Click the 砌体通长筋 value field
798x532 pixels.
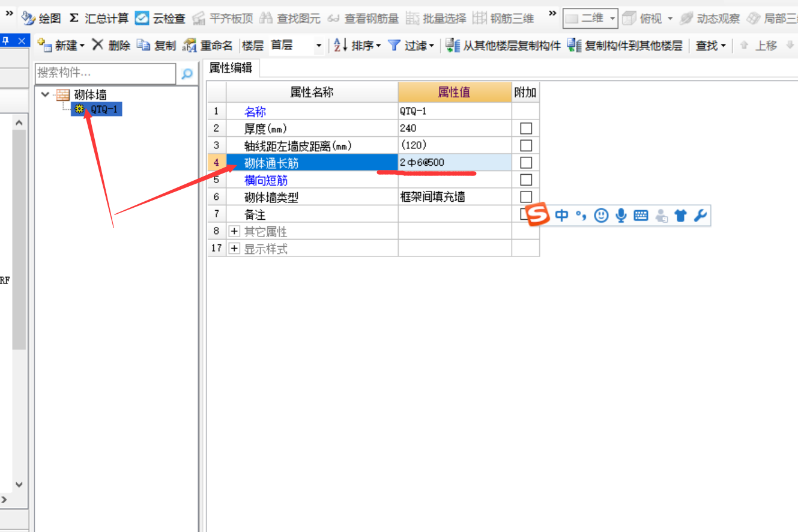click(x=455, y=163)
